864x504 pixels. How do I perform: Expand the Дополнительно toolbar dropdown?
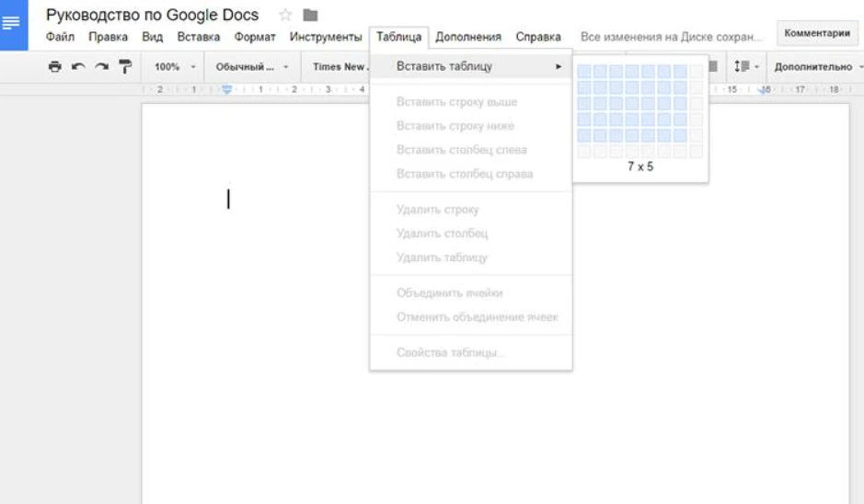coord(818,66)
